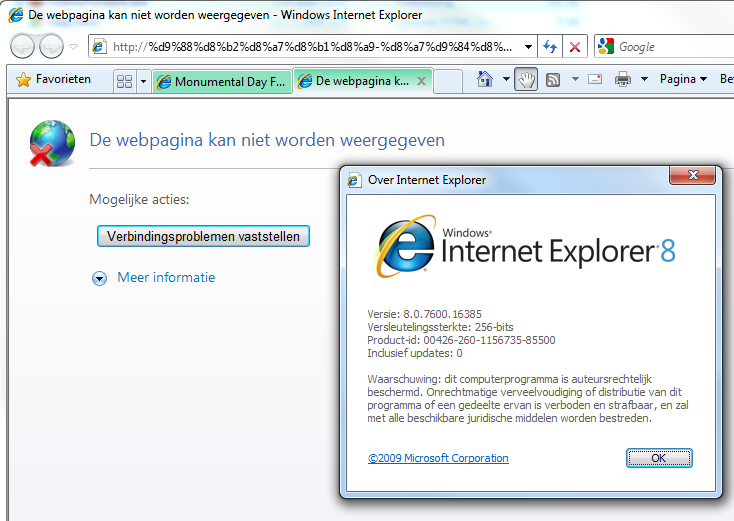Click the address bar URL field
The image size is (734, 521).
coord(312,47)
